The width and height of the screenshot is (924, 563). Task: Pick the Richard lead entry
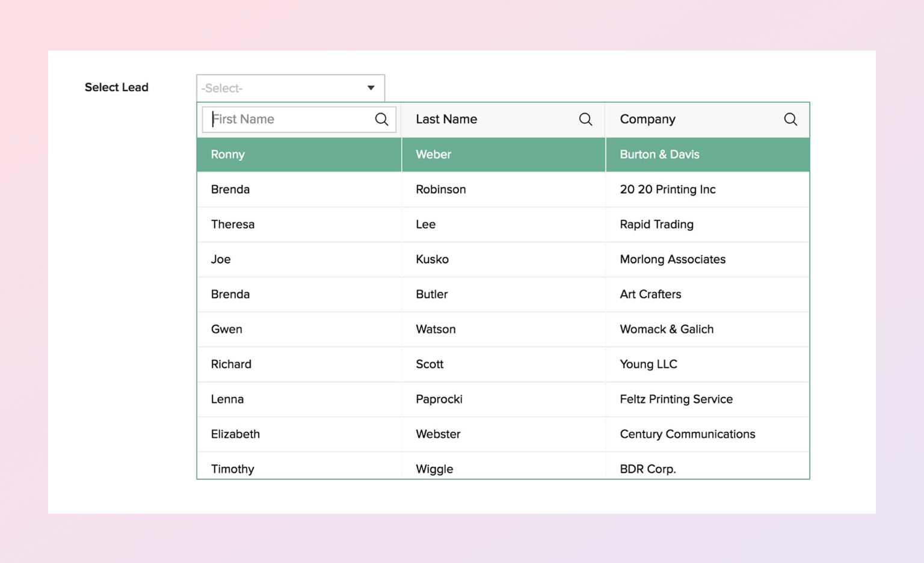pyautogui.click(x=231, y=364)
